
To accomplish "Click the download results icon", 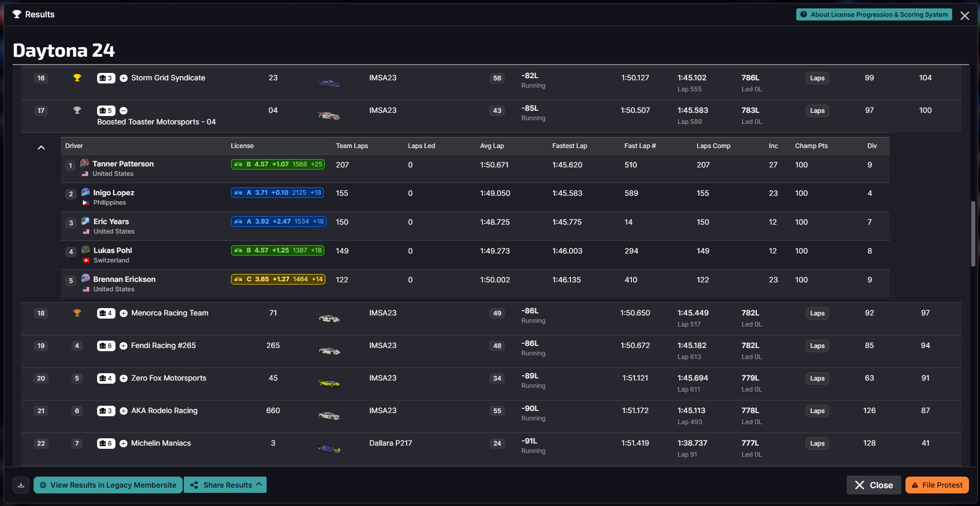I will coord(21,485).
